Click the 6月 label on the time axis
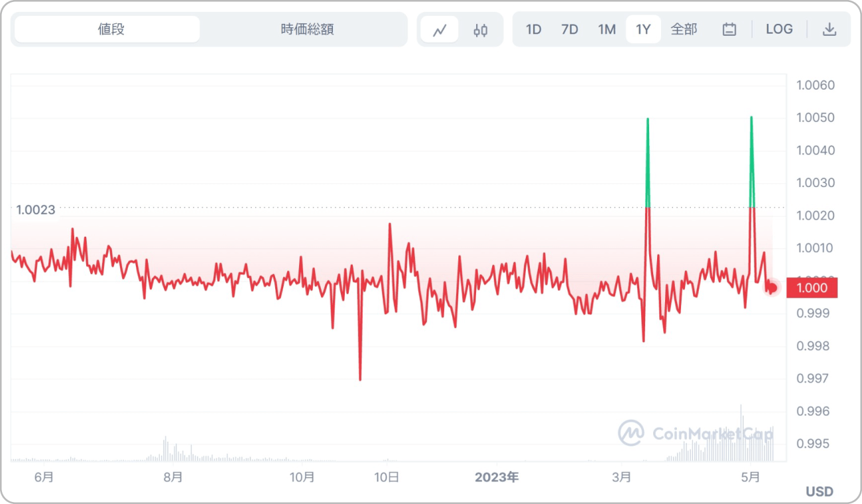 click(44, 477)
